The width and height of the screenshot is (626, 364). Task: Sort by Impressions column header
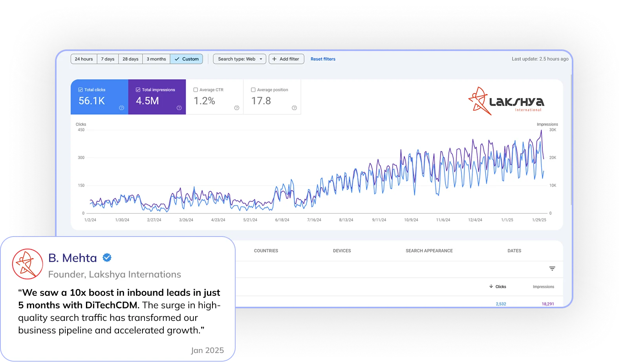(544, 287)
